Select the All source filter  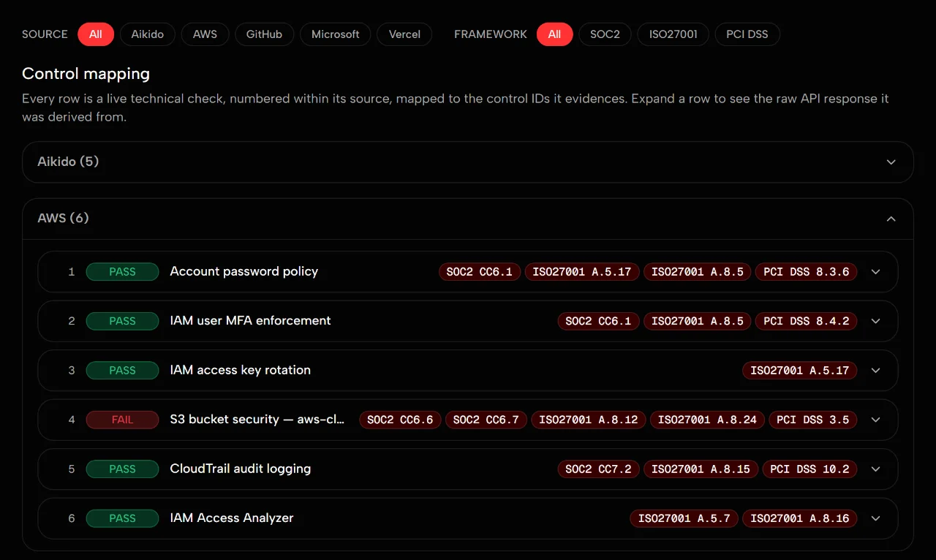pyautogui.click(x=96, y=34)
